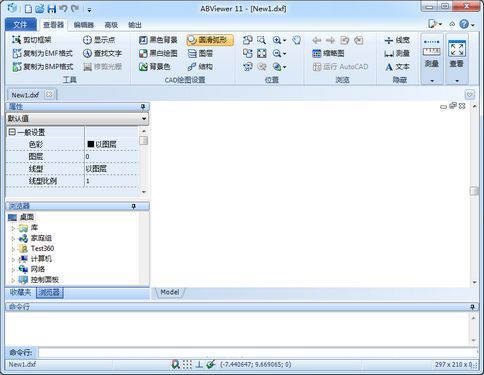
Task: Click the 运行 AutoCAD button
Action: click(x=340, y=67)
